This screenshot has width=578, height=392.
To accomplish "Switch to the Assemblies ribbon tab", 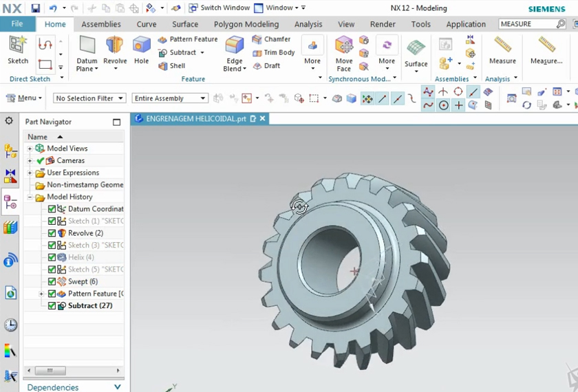I will coord(102,24).
